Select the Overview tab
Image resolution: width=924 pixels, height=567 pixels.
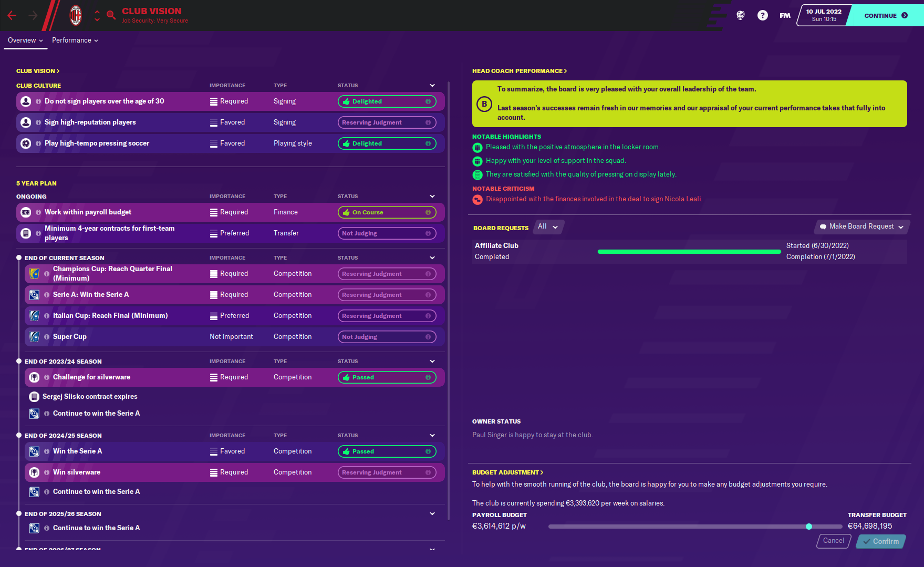pos(25,40)
